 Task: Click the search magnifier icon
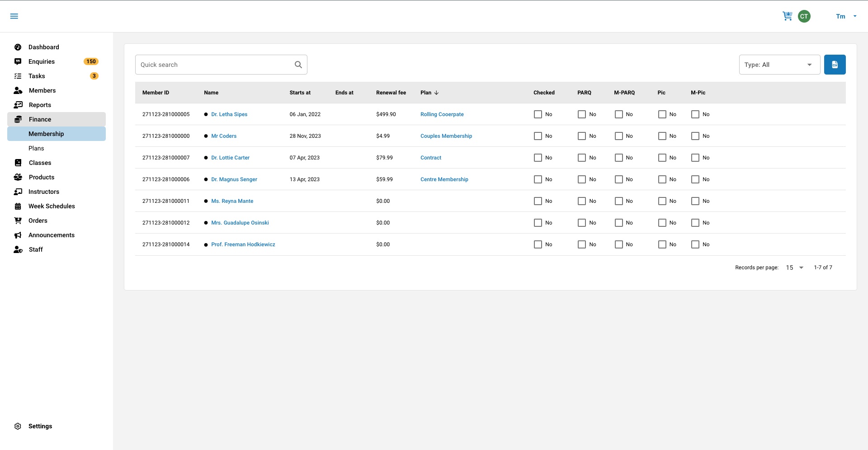[x=298, y=65]
